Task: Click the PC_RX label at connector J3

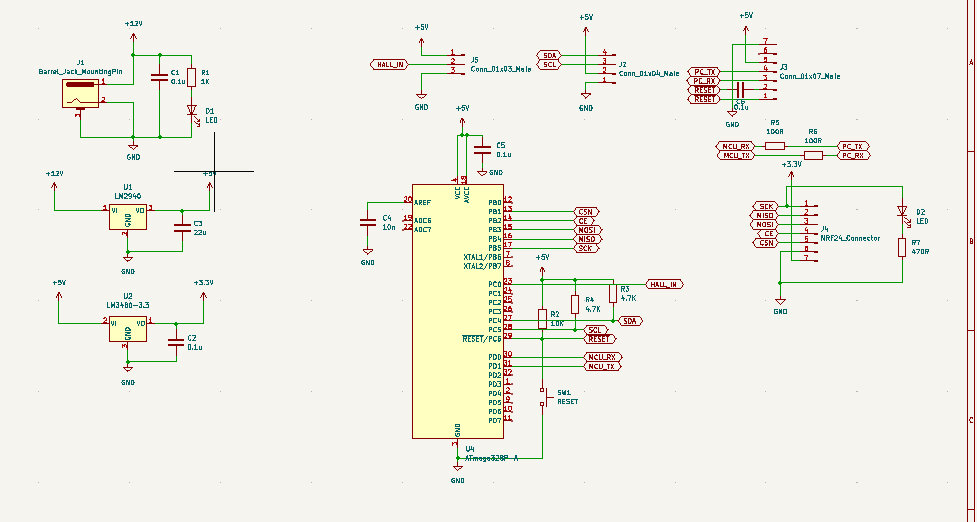Action: point(704,81)
